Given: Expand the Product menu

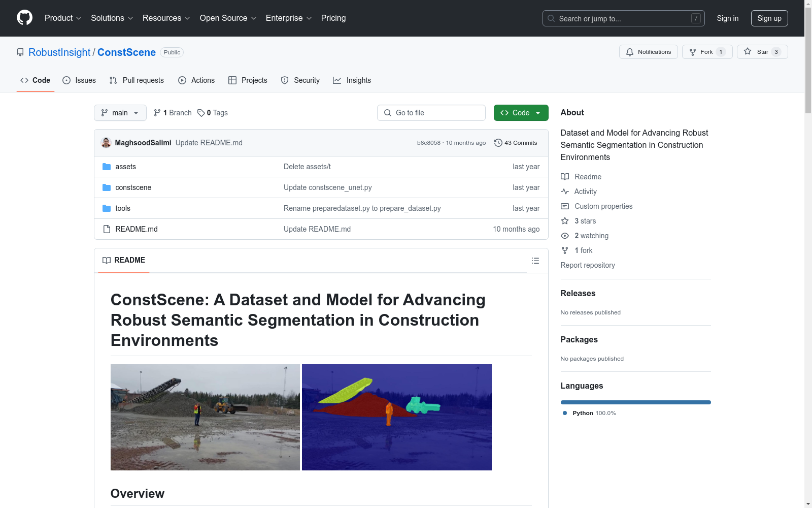Looking at the screenshot, I should (63, 18).
